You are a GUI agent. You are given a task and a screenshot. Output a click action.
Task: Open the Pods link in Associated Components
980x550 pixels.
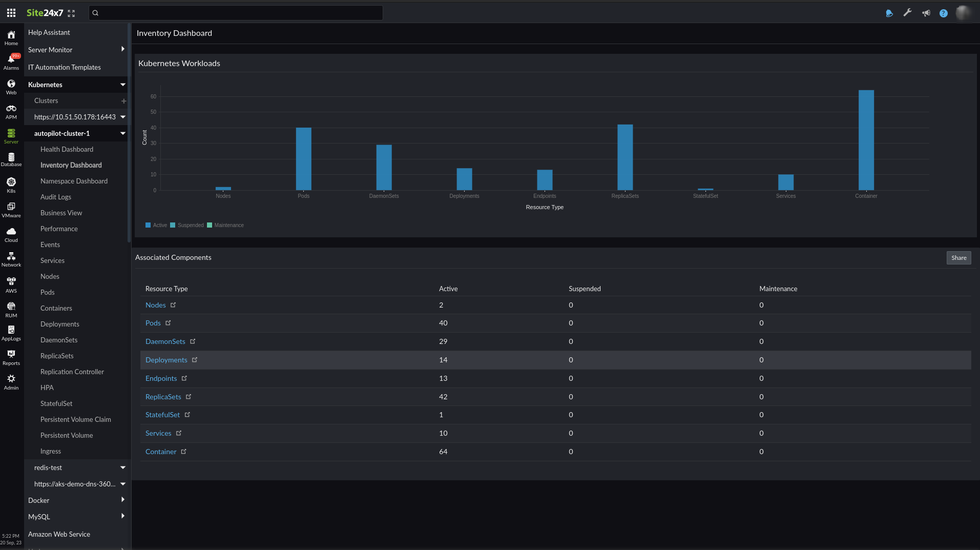click(152, 323)
